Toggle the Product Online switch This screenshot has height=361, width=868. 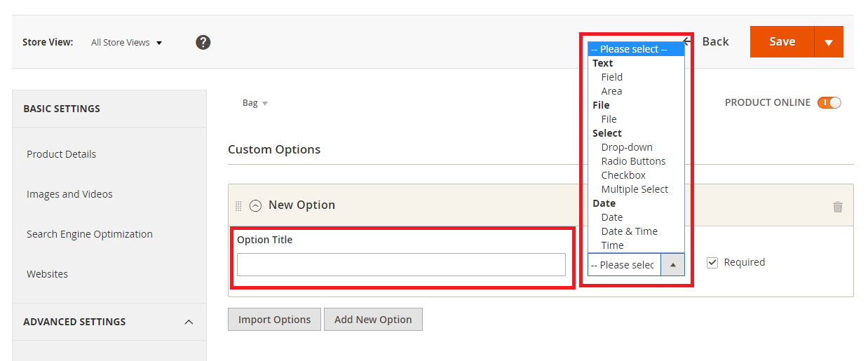click(829, 103)
